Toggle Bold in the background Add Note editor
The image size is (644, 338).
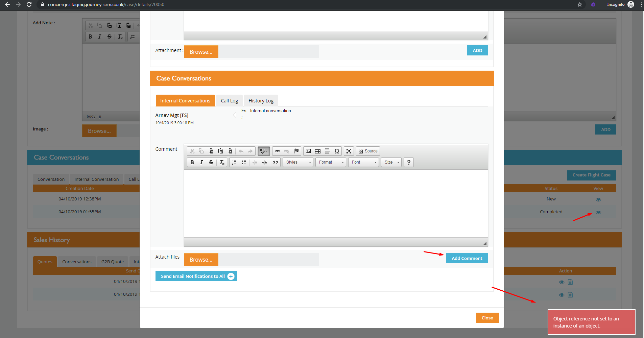click(90, 37)
